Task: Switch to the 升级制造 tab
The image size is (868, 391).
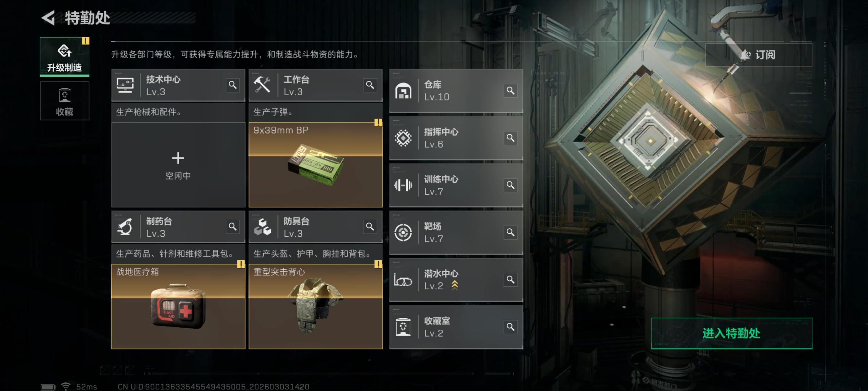Action: coord(65,57)
